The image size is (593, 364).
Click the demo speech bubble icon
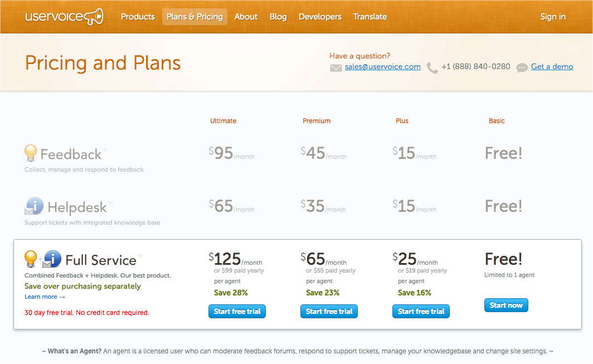(x=522, y=68)
